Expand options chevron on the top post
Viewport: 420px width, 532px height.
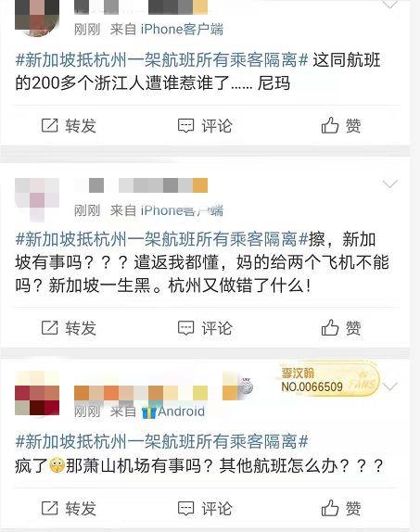389,4
